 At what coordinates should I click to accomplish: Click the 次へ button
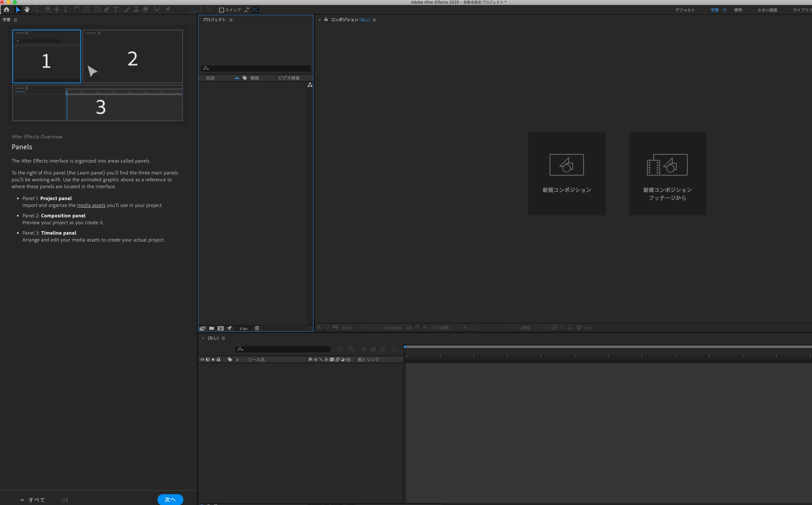point(170,499)
